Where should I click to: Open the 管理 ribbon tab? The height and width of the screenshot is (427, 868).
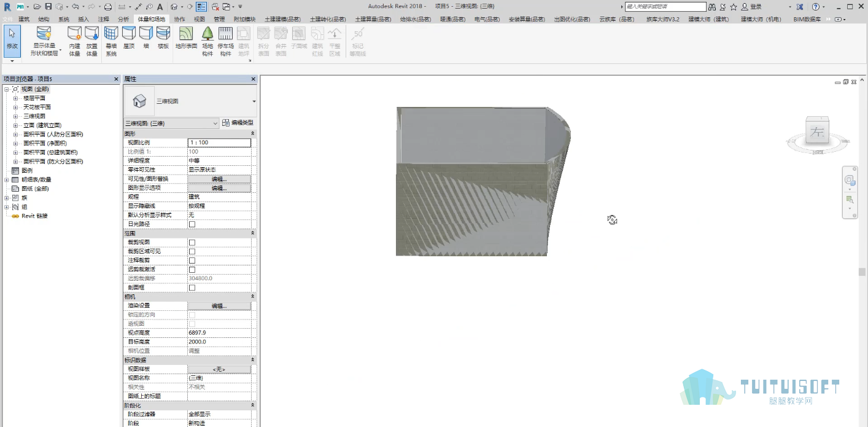point(219,19)
